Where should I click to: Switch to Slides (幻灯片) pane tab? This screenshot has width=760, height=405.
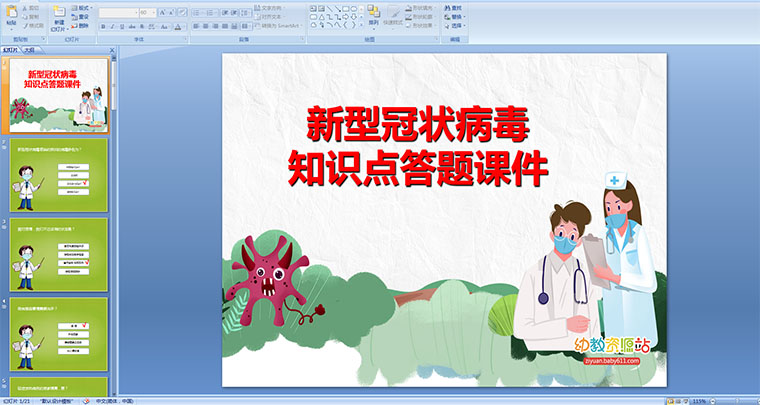coord(11,50)
